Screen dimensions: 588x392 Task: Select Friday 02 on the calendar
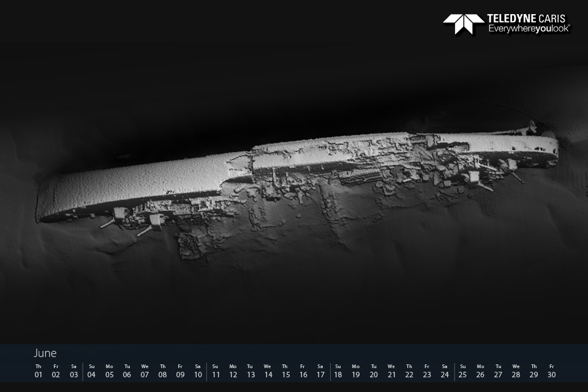click(x=56, y=371)
